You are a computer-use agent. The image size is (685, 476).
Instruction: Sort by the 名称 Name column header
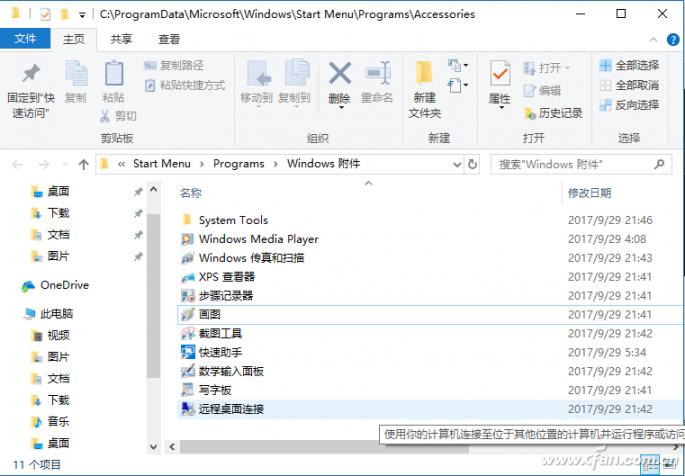tap(191, 193)
